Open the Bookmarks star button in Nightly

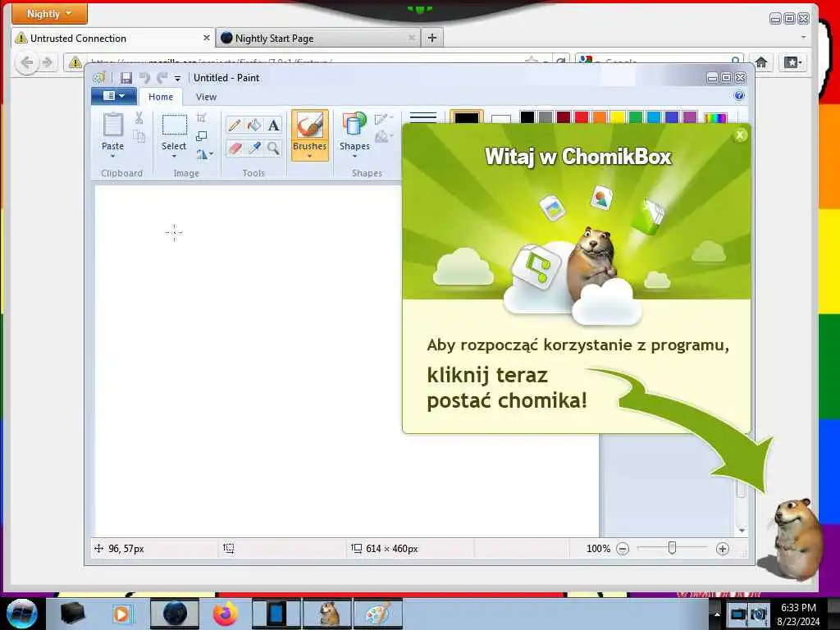(x=793, y=62)
